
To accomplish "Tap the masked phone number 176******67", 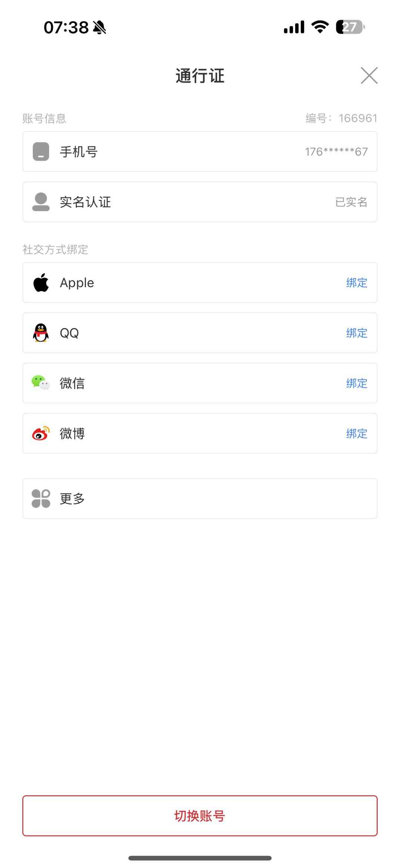I will pos(336,152).
